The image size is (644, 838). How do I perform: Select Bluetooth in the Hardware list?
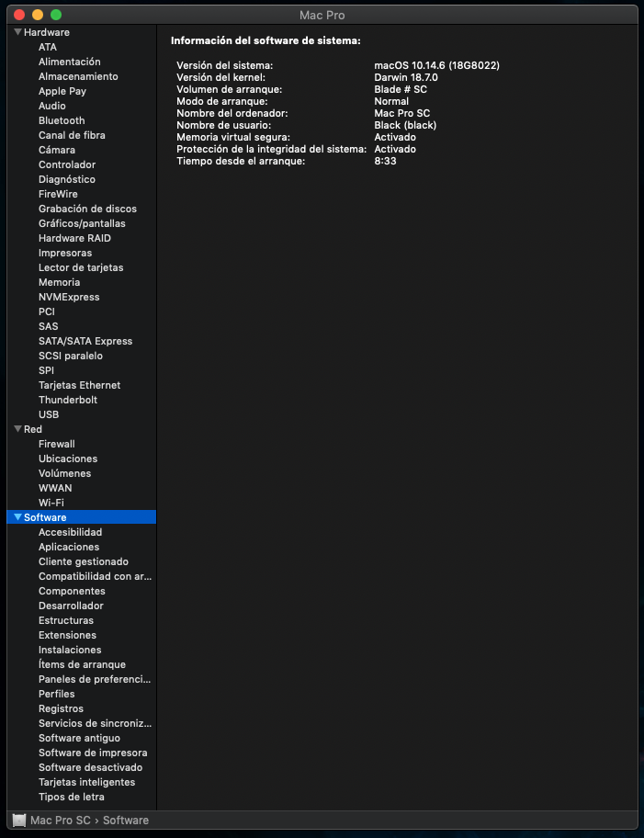tap(62, 120)
